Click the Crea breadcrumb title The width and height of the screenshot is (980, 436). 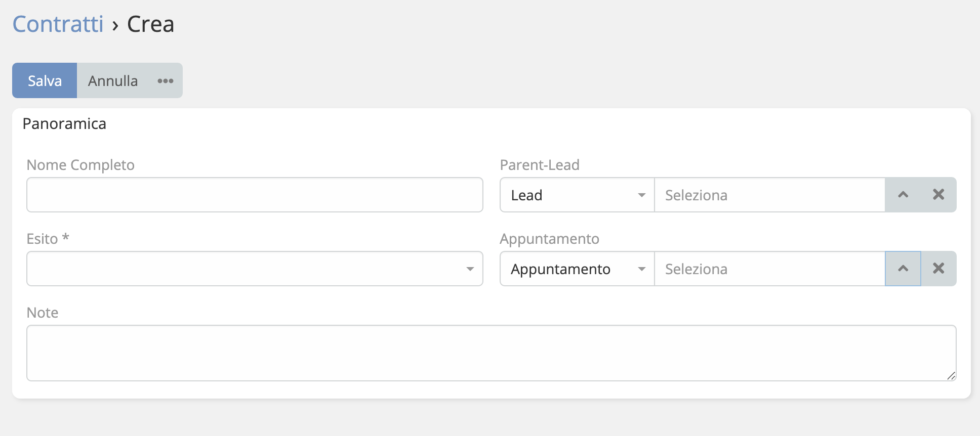(x=150, y=24)
